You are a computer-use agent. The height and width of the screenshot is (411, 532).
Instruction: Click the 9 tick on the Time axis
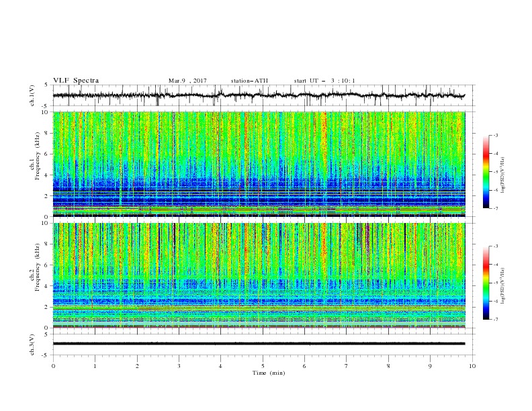tap(430, 366)
